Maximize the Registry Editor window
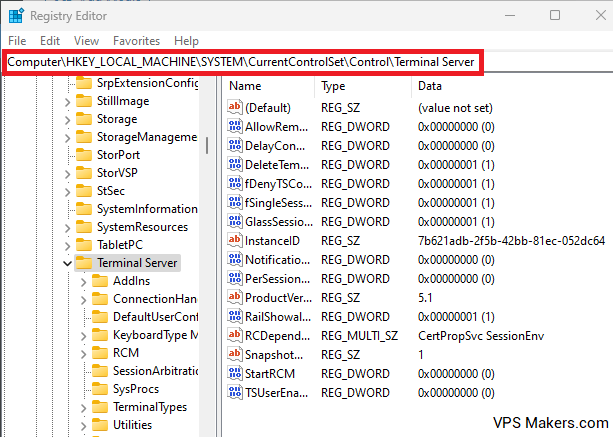The image size is (613, 437). point(555,15)
